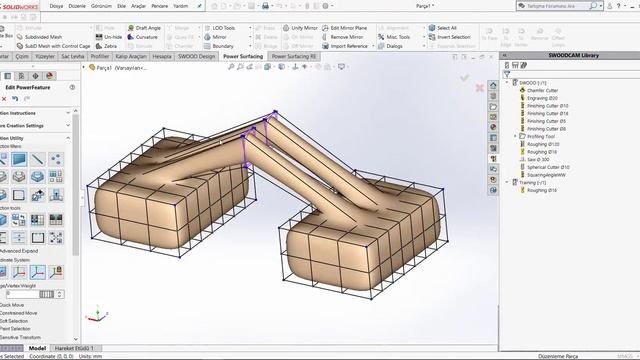Select Finishing Cutter Ø10 tool
Image resolution: width=640 pixels, height=360 pixels.
point(544,106)
